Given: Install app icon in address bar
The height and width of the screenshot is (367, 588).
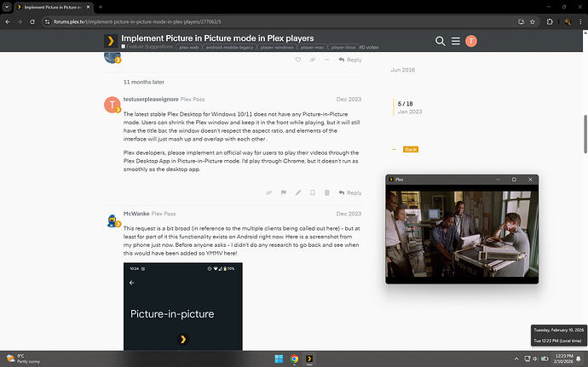Looking at the screenshot, I should coord(521,22).
